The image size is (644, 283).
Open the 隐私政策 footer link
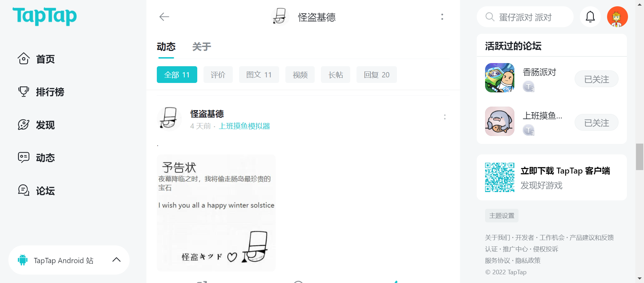528,261
